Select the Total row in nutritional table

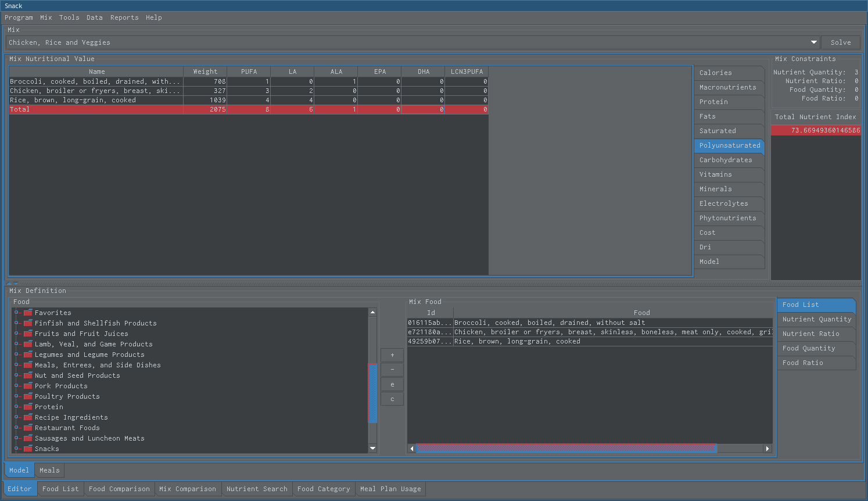click(x=249, y=109)
